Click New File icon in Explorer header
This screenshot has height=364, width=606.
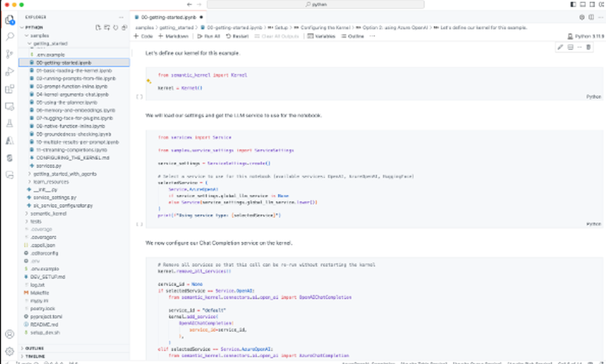pos(98,27)
